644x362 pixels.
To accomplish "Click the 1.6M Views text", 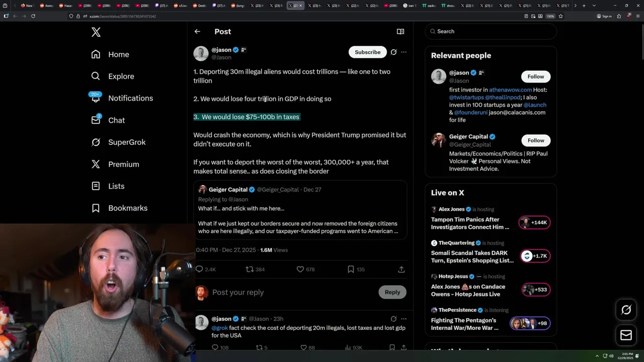I will [274, 250].
